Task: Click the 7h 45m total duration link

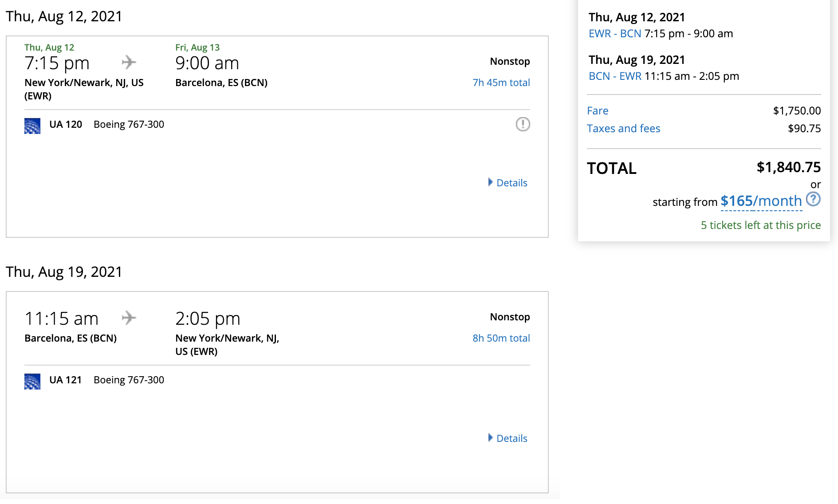Action: pyautogui.click(x=501, y=83)
